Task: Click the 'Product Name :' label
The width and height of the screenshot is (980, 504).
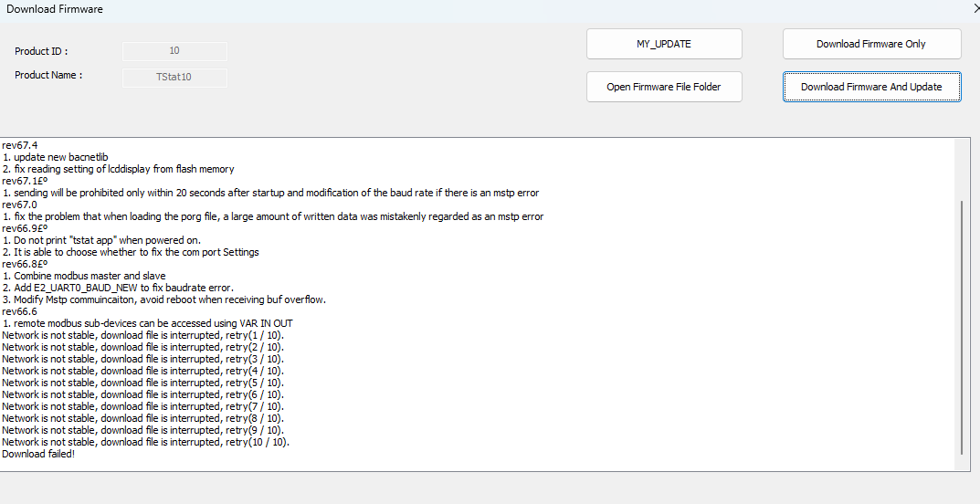Action: [48, 75]
